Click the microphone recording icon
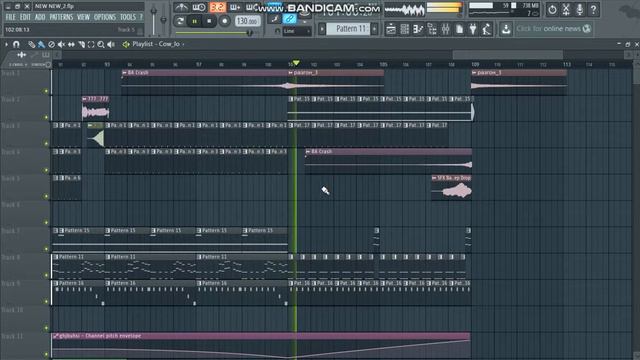Screen dimensions: 640x360 click(x=580, y=9)
